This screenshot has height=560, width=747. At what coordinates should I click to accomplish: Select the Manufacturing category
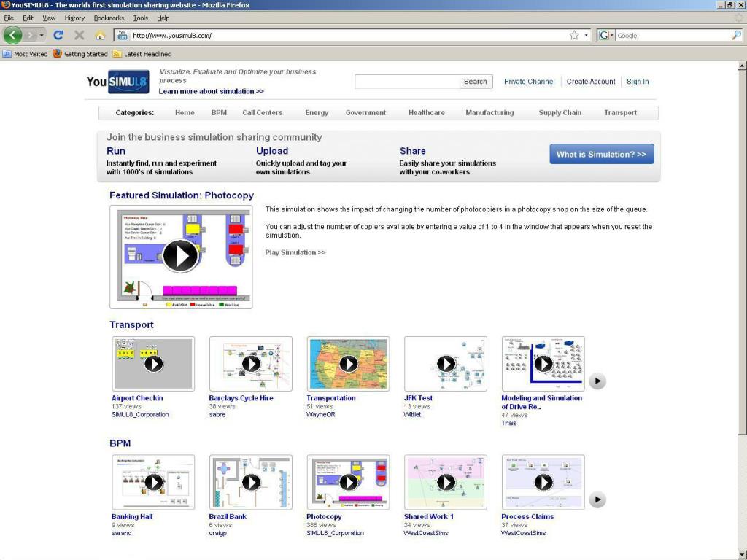[489, 113]
